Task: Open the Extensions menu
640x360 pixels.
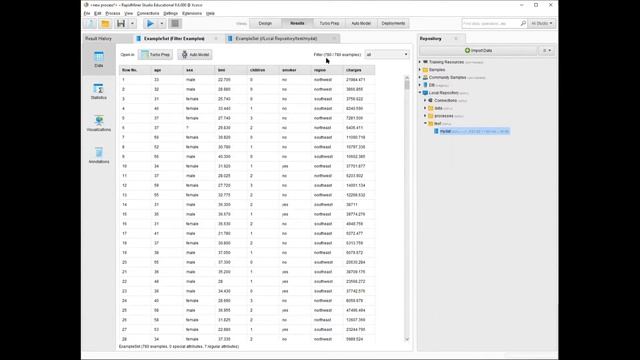Action: pos(192,13)
